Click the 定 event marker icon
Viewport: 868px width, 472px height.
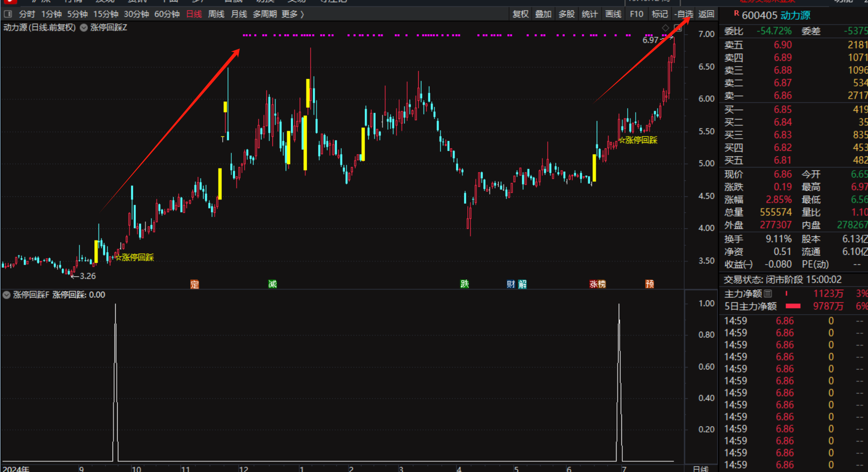tap(194, 284)
